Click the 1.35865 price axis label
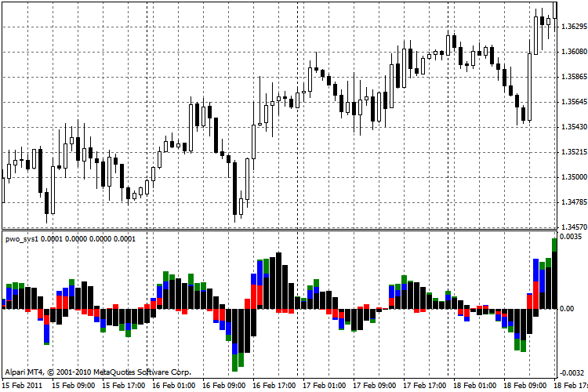 pyautogui.click(x=574, y=77)
